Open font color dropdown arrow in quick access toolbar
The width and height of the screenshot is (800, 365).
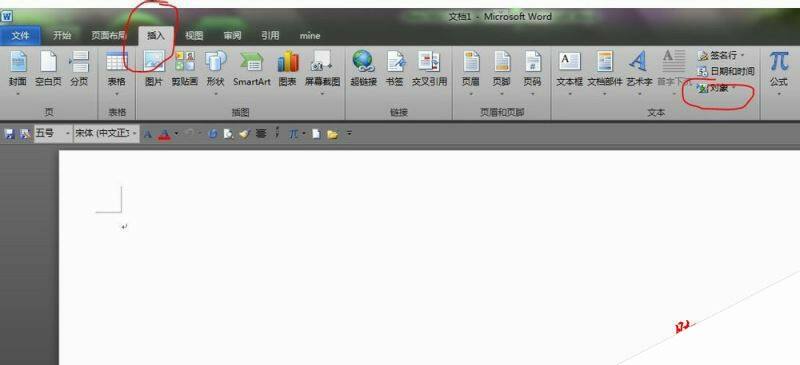click(176, 134)
